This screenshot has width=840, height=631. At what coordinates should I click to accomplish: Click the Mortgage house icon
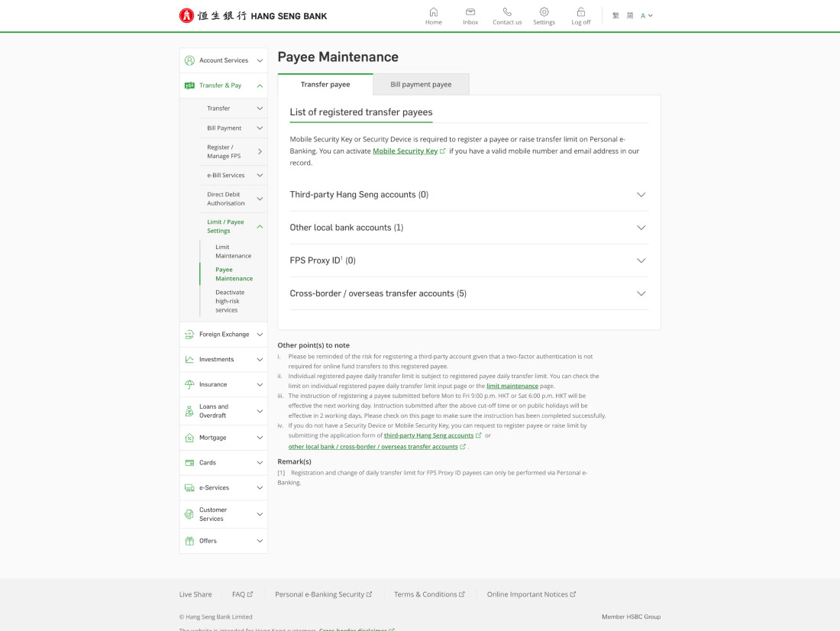(189, 438)
